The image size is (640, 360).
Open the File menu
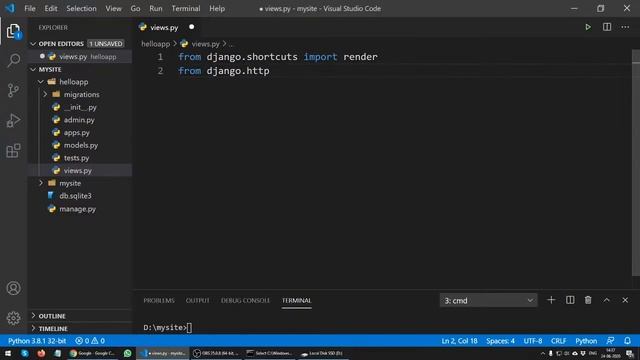point(30,9)
